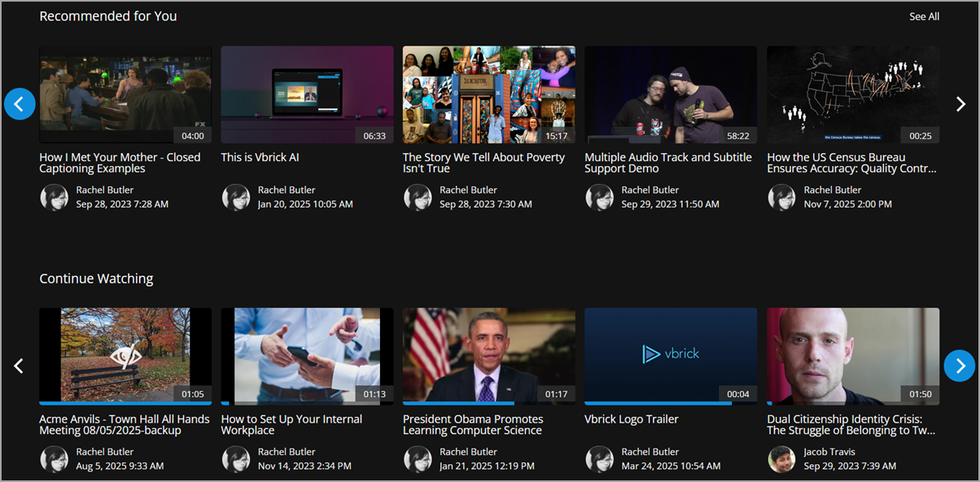Click title This is Vbrick AI
The width and height of the screenshot is (980, 482).
point(260,157)
